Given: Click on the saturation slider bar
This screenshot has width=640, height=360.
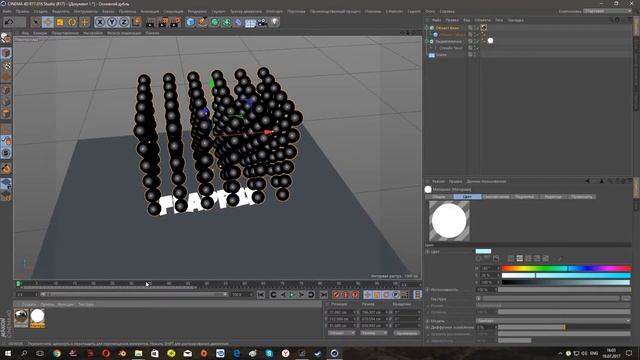Looking at the screenshot, I should (566, 276).
